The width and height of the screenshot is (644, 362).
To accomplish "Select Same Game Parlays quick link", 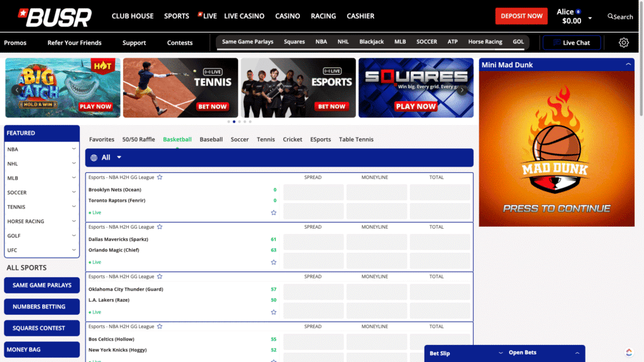I will click(248, 41).
